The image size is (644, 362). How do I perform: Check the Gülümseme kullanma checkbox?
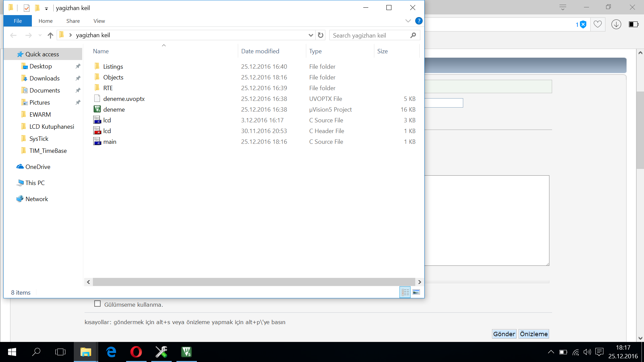tap(97, 304)
